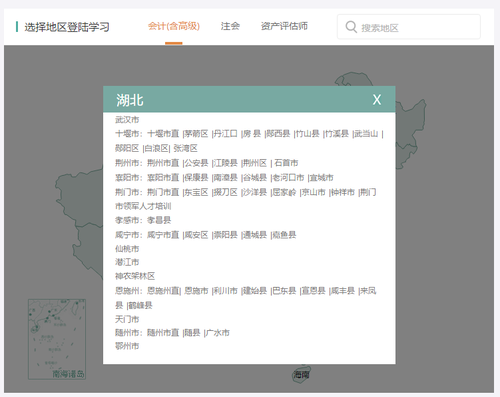Select 随县 under 随州市
The width and height of the screenshot is (500, 397).
pos(192,333)
